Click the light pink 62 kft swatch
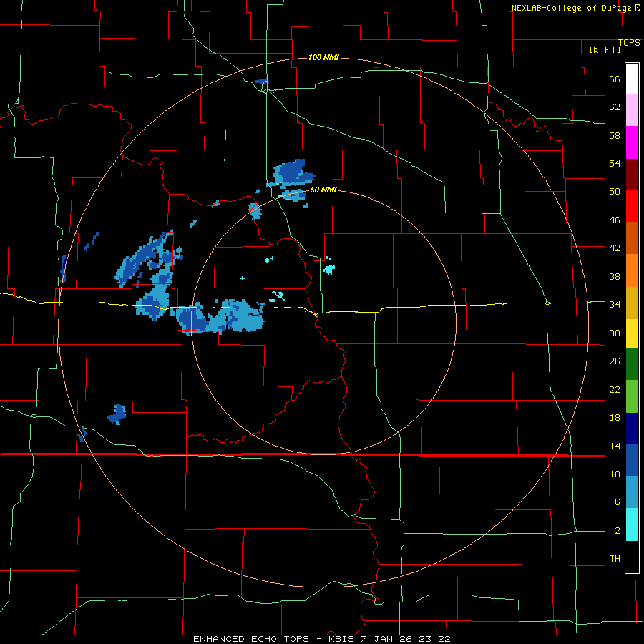This screenshot has width=644, height=644. click(x=632, y=109)
